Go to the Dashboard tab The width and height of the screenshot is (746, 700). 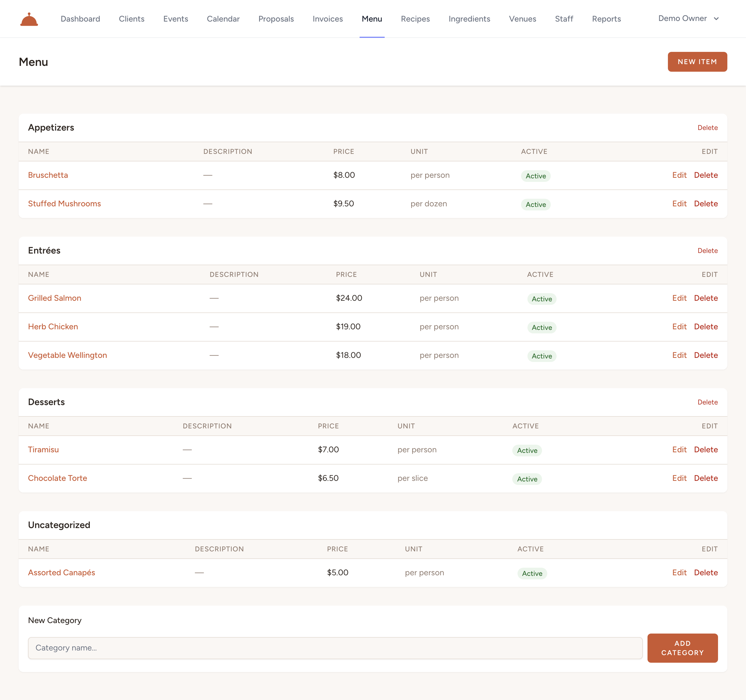80,19
